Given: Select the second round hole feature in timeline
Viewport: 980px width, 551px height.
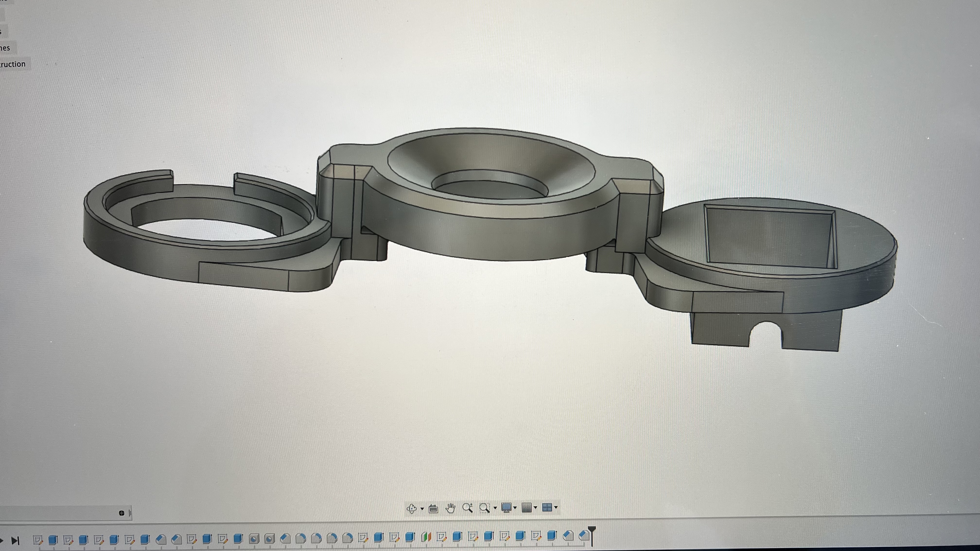Looking at the screenshot, I should 269,539.
